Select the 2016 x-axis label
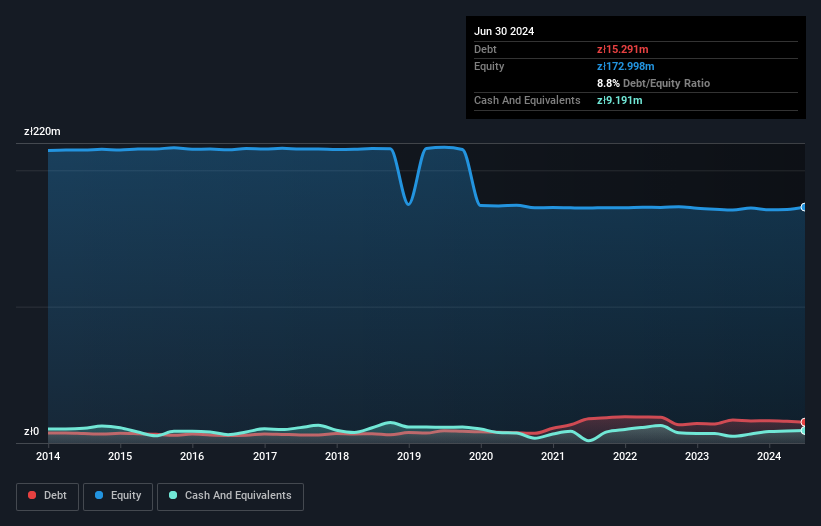This screenshot has height=526, width=821. click(192, 456)
